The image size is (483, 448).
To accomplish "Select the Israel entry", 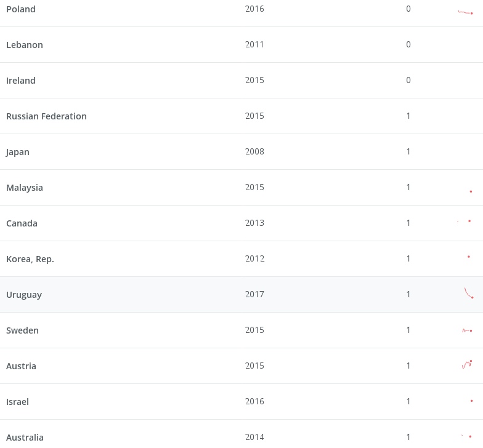I will (x=17, y=402).
